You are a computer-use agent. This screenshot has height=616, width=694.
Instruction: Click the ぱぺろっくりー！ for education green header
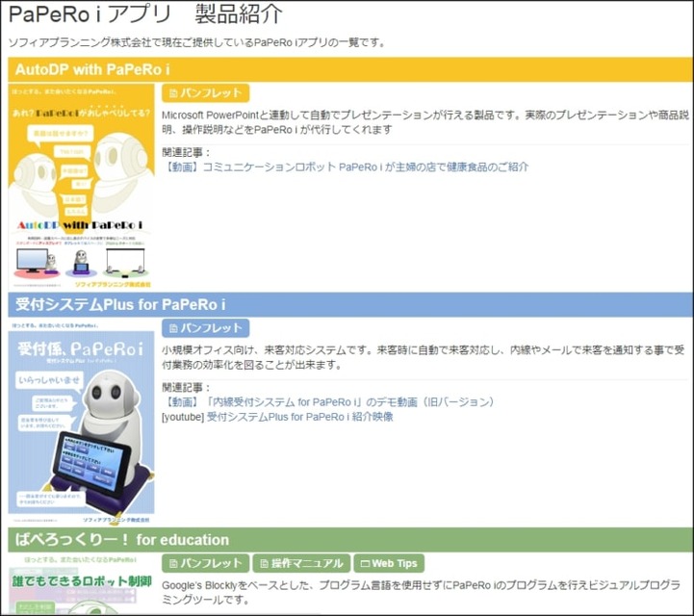click(350, 539)
